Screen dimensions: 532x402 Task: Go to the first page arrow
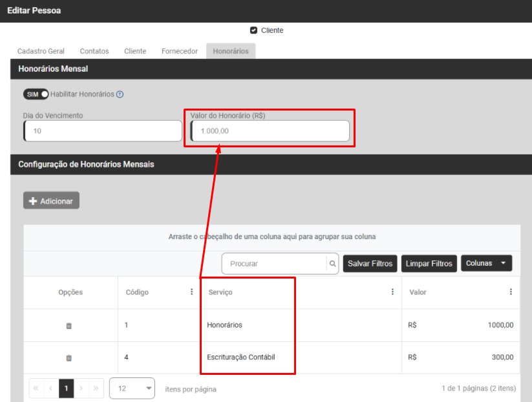pyautogui.click(x=36, y=388)
